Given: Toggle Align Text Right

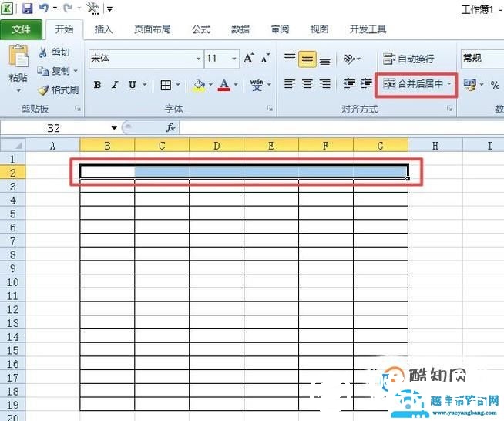Looking at the screenshot, I should (x=324, y=84).
